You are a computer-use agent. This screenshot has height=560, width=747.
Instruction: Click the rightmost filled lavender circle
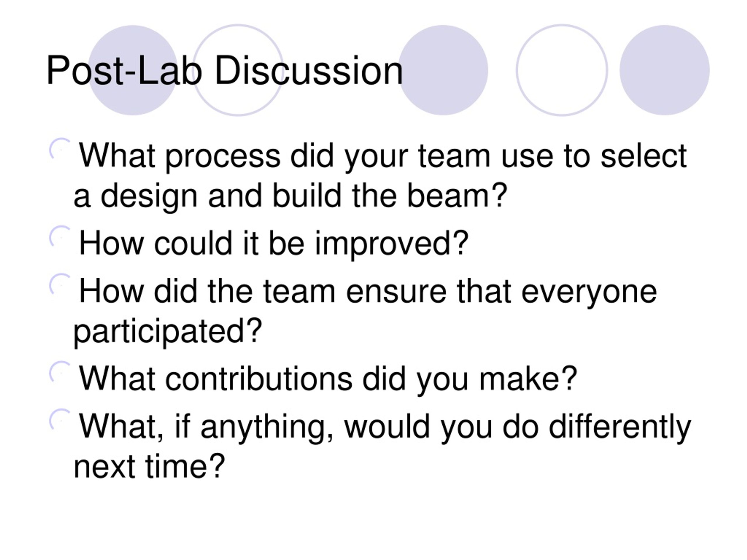click(x=665, y=70)
